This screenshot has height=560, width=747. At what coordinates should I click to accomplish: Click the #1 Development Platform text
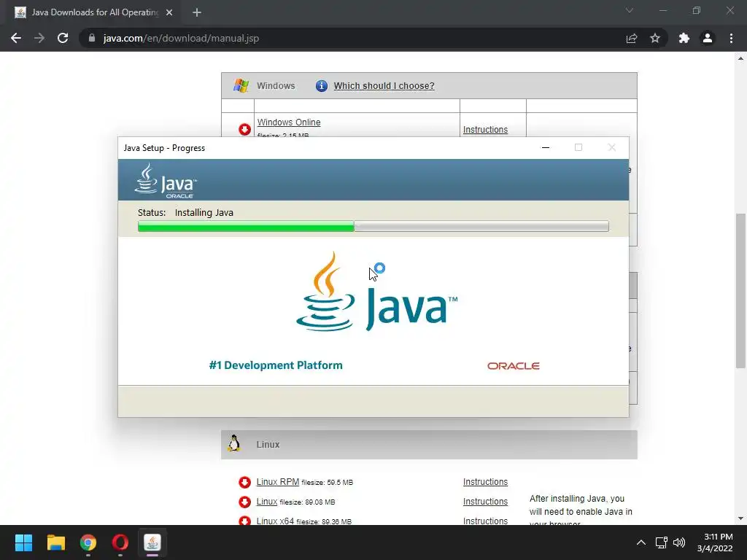pyautogui.click(x=276, y=365)
